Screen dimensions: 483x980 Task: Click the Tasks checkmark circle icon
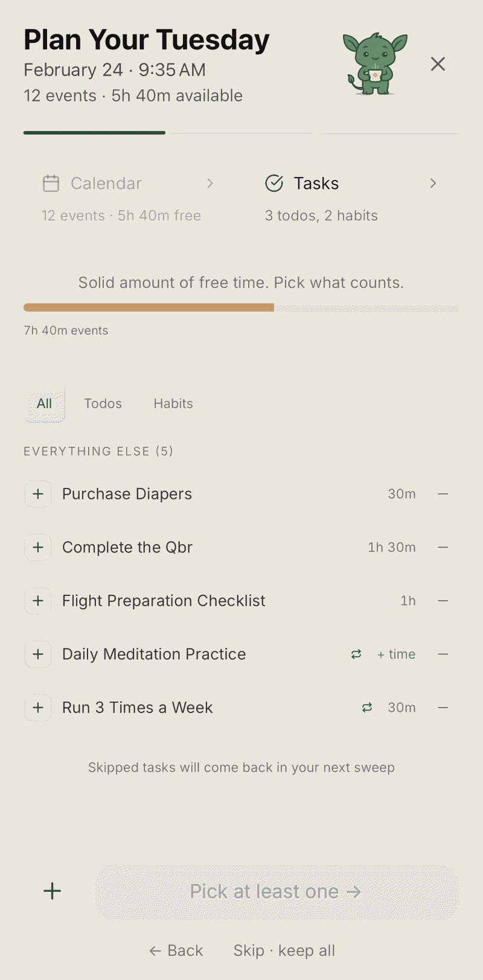pyautogui.click(x=274, y=183)
